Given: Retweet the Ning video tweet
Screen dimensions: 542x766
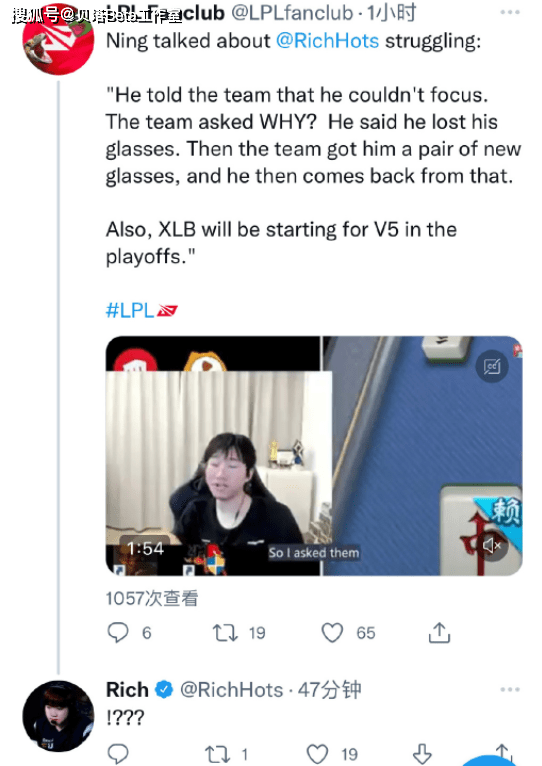Looking at the screenshot, I should pyautogui.click(x=225, y=633).
